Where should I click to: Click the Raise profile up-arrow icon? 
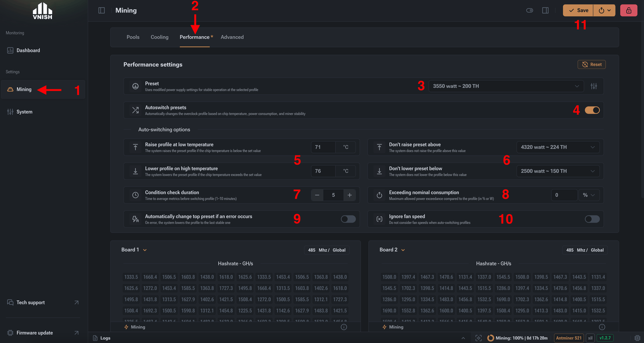(136, 147)
